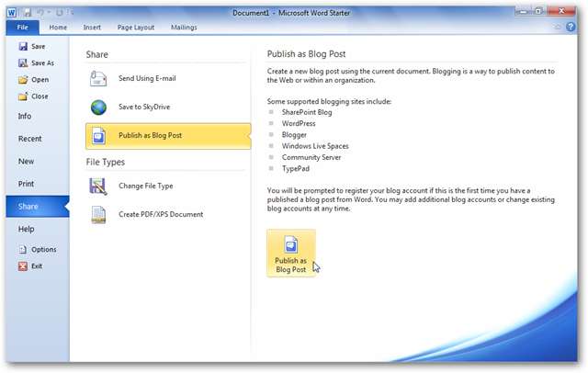The width and height of the screenshot is (588, 373).
Task: Click the quick access toolbar customize arrow
Action: 71,13
